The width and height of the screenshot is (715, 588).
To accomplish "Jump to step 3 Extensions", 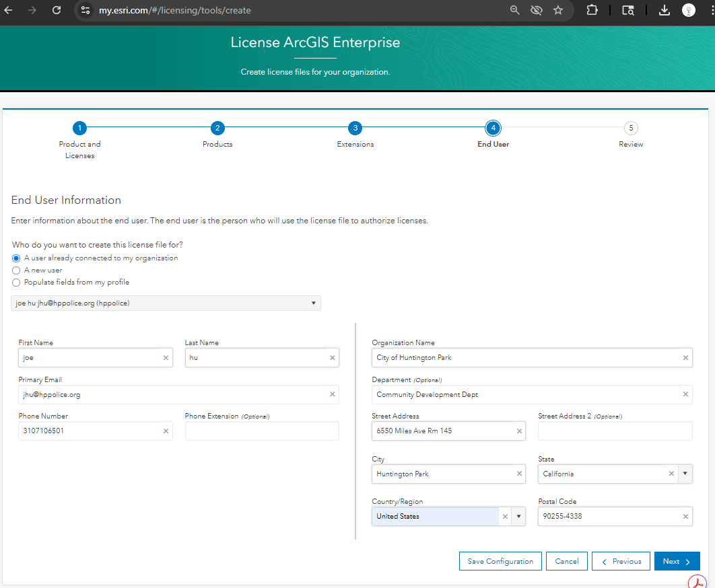I will coord(355,128).
